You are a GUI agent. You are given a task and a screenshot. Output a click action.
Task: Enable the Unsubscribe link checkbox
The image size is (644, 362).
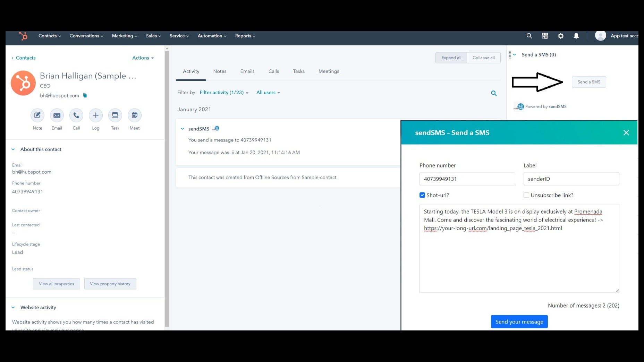(526, 195)
